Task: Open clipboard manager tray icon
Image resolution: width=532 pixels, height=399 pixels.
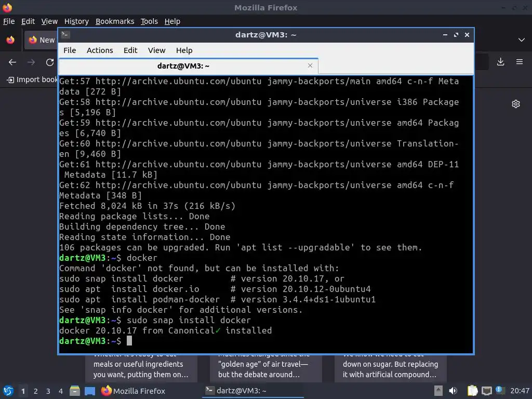Action: coord(472,391)
